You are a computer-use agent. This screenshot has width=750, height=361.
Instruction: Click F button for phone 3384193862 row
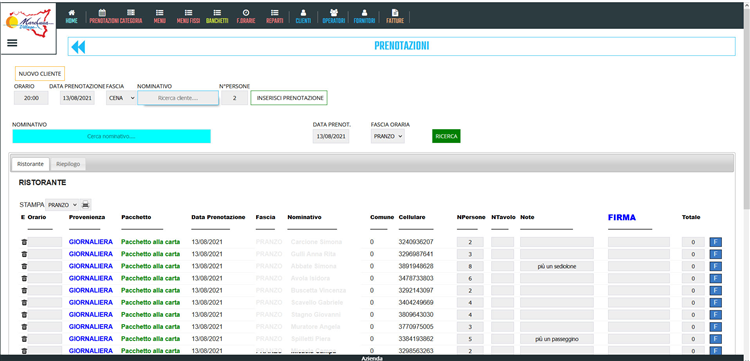pyautogui.click(x=716, y=339)
